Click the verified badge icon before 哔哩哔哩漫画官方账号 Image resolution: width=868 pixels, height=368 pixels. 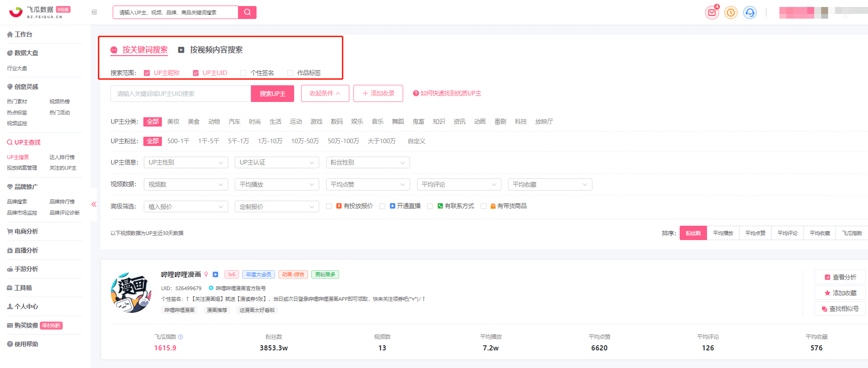[211, 288]
